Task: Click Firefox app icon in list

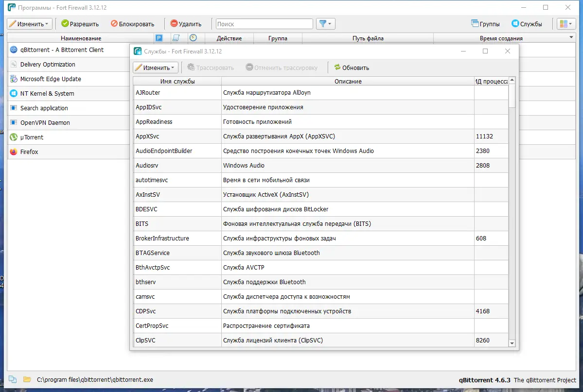Action: click(x=14, y=152)
